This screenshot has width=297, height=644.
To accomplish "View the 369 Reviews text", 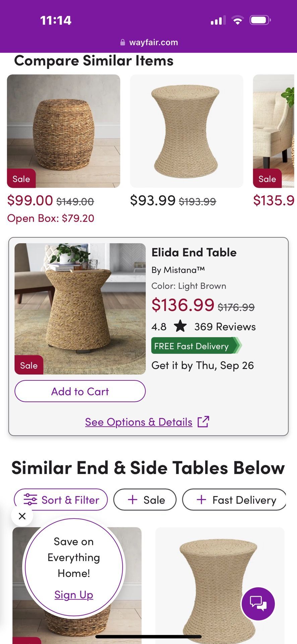I will click(225, 327).
